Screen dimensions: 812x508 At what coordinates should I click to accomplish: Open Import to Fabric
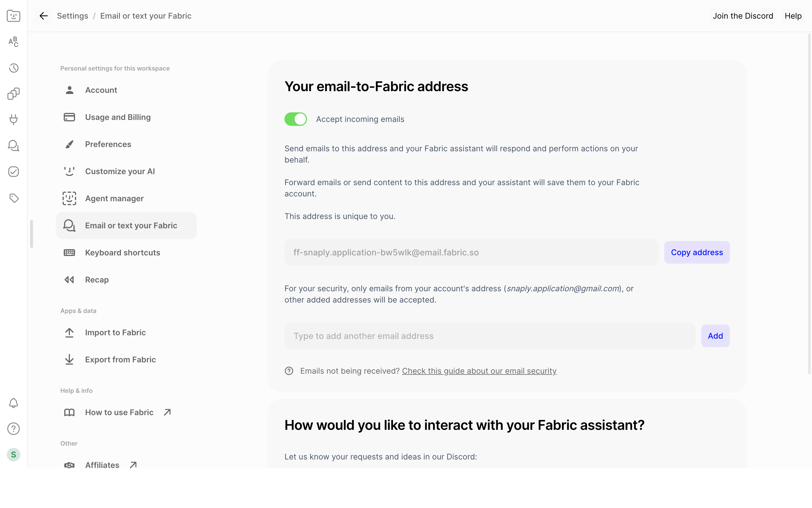[x=126, y=333]
